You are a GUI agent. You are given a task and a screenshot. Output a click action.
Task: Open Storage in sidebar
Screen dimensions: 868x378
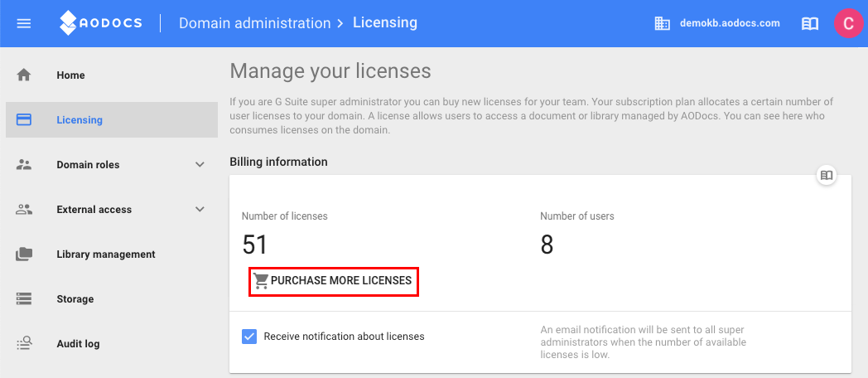click(x=111, y=298)
